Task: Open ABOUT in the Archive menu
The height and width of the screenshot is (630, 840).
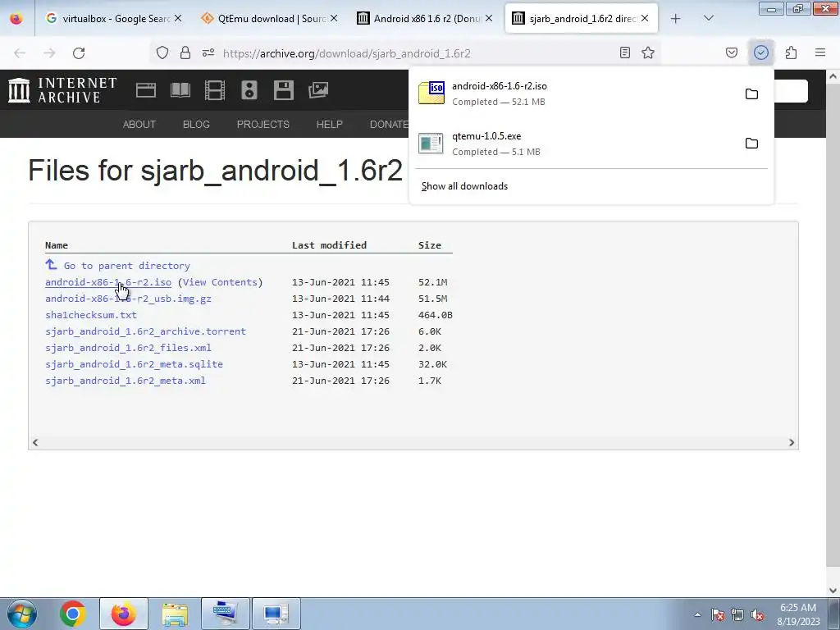Action: pyautogui.click(x=139, y=125)
